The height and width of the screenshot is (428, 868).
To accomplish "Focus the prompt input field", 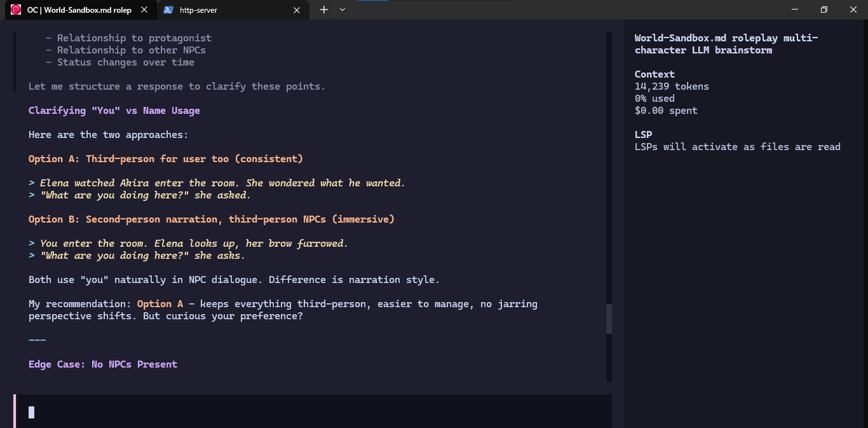I will [313, 411].
